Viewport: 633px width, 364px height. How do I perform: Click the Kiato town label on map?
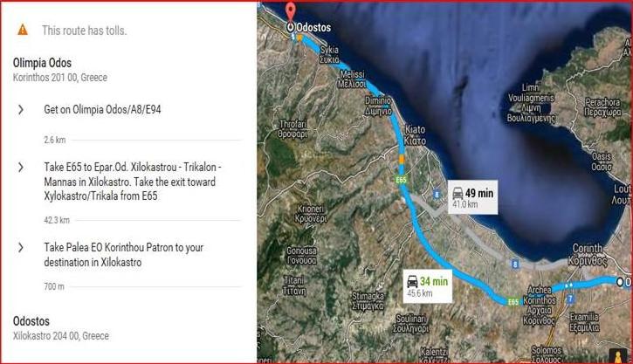point(415,134)
